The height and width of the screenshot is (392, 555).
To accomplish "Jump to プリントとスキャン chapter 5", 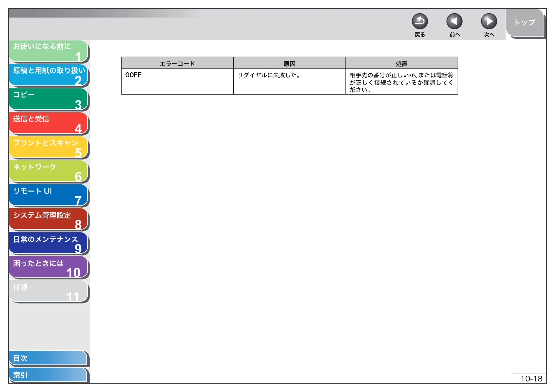I will [x=49, y=147].
